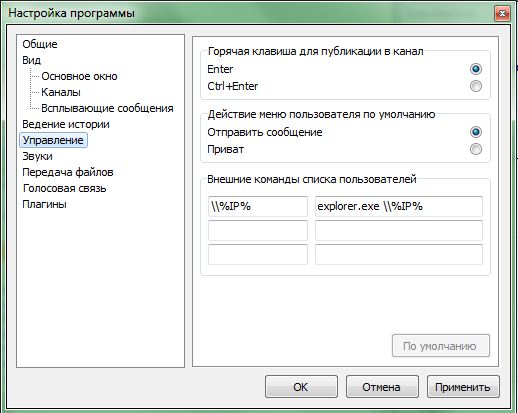Go to the Голосовая связь section
This screenshot has height=413, width=518.
[x=64, y=188]
